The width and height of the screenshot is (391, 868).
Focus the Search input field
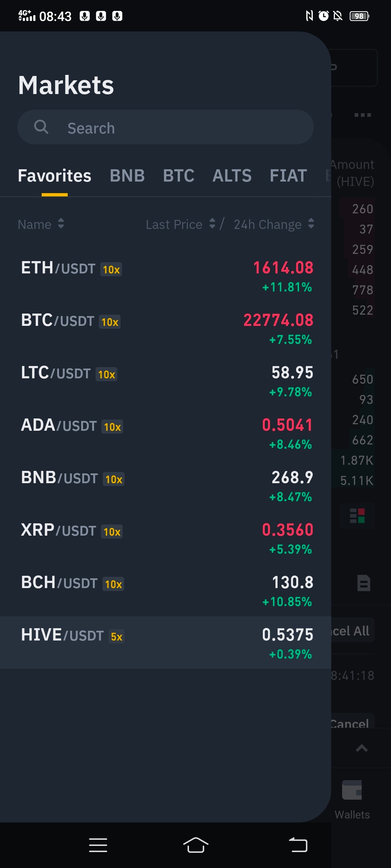pyautogui.click(x=165, y=127)
